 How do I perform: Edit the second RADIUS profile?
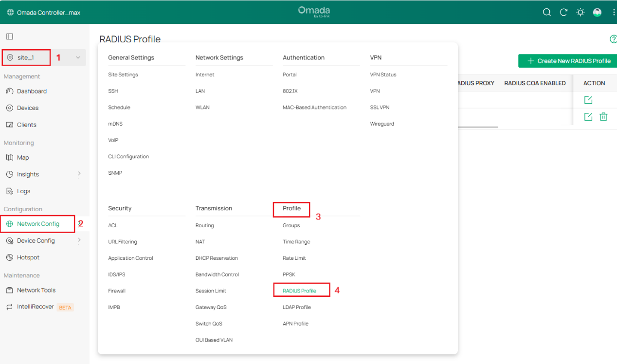point(588,117)
